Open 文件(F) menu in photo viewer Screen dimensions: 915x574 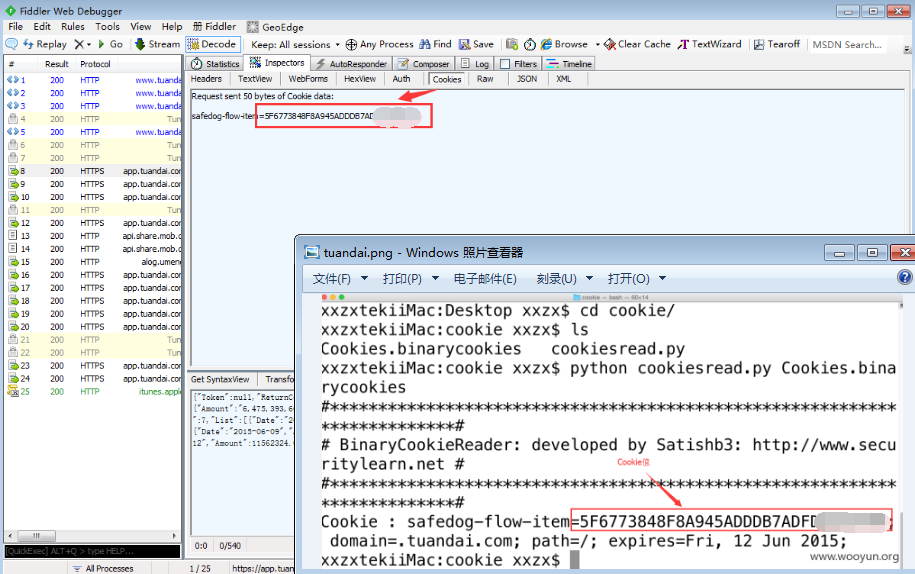pos(340,279)
